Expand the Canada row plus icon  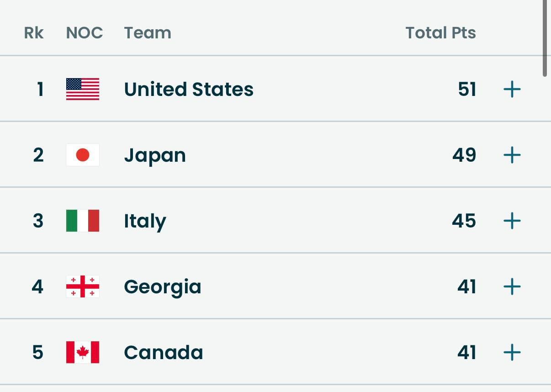(512, 353)
